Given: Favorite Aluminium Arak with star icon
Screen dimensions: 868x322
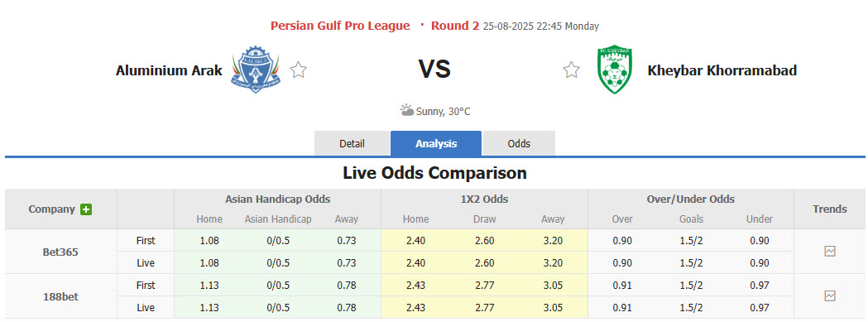Looking at the screenshot, I should (299, 70).
